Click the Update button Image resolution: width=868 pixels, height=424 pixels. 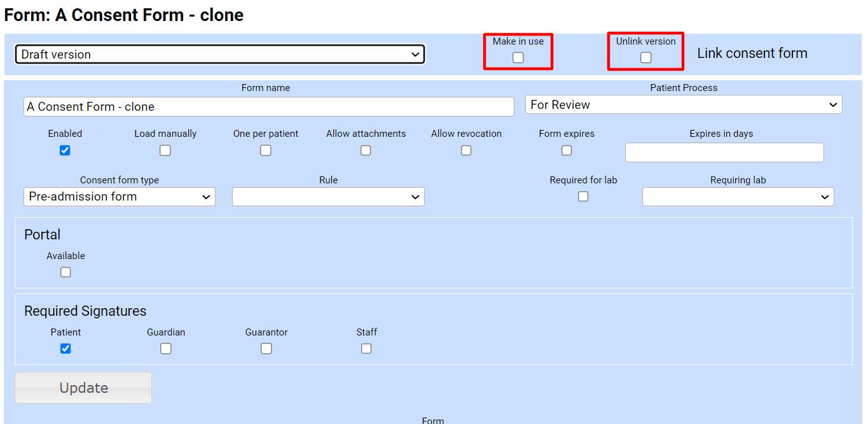[x=83, y=387]
